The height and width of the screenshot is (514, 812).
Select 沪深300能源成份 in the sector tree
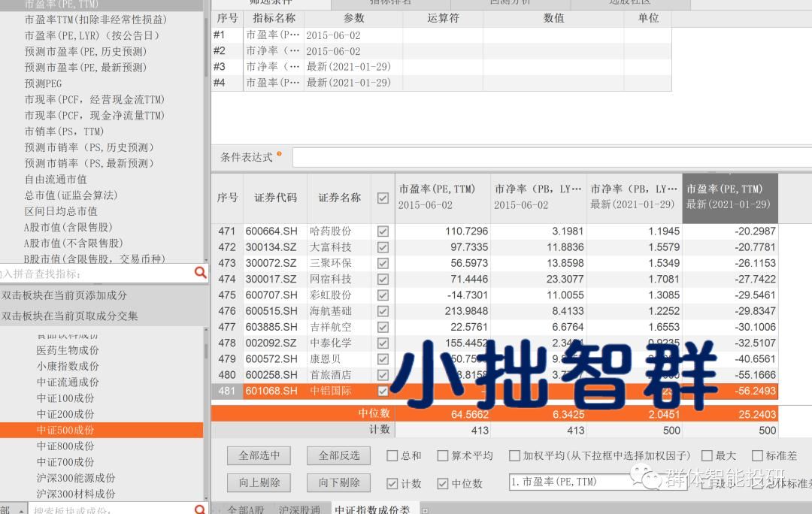[76, 478]
